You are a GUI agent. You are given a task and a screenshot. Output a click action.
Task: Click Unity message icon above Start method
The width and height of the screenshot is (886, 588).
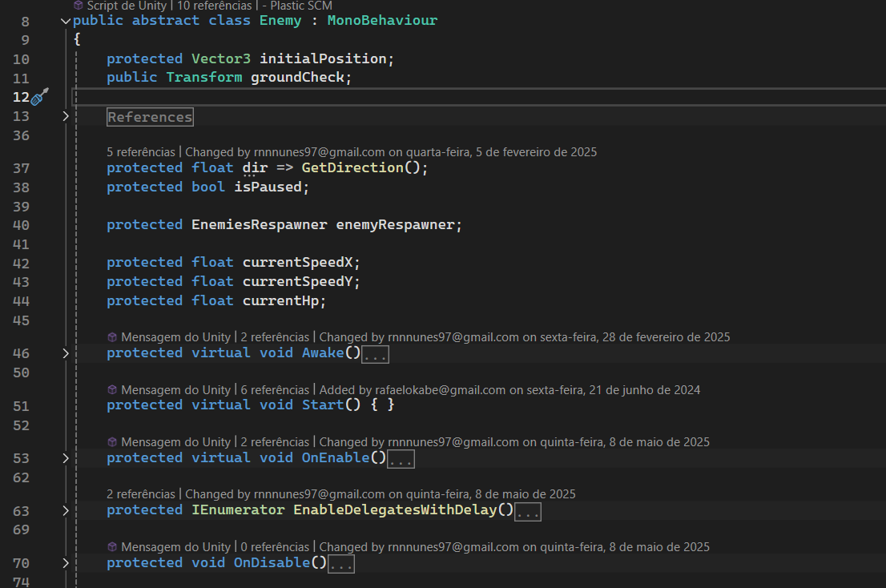coord(113,390)
